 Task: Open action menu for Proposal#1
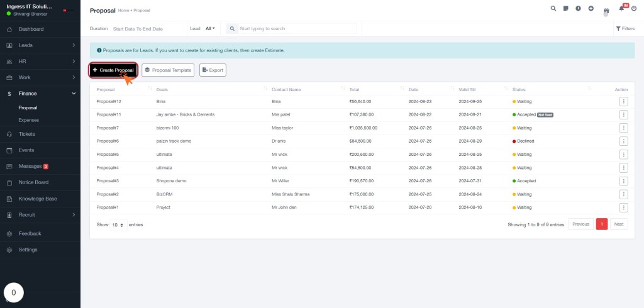(623, 207)
